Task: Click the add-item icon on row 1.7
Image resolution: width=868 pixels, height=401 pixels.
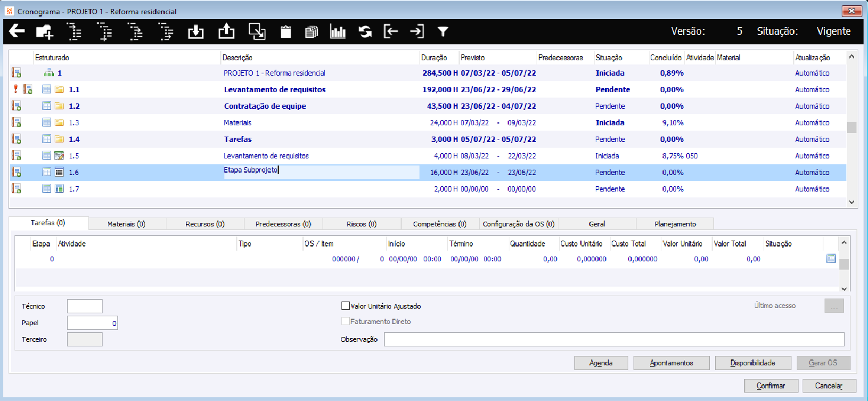Action: point(17,189)
